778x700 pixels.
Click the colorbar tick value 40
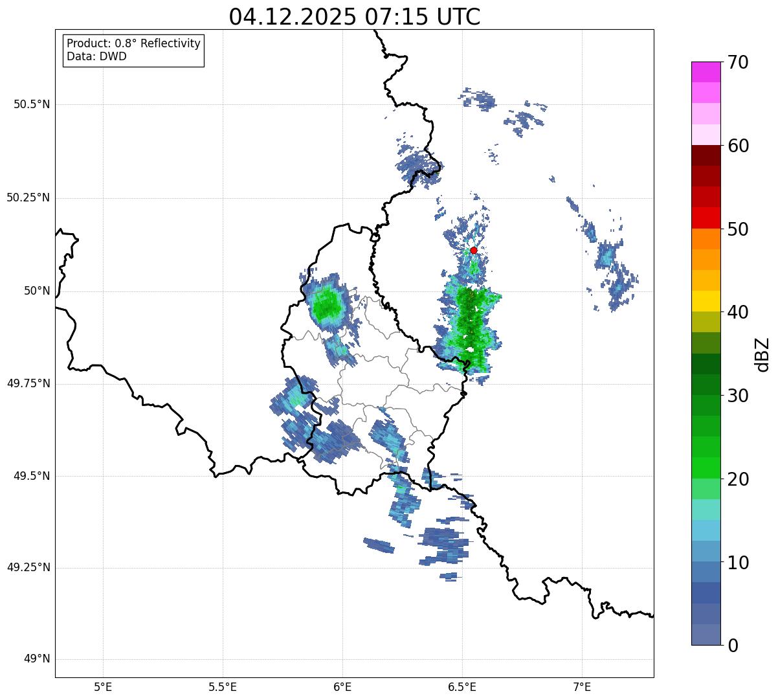point(738,312)
